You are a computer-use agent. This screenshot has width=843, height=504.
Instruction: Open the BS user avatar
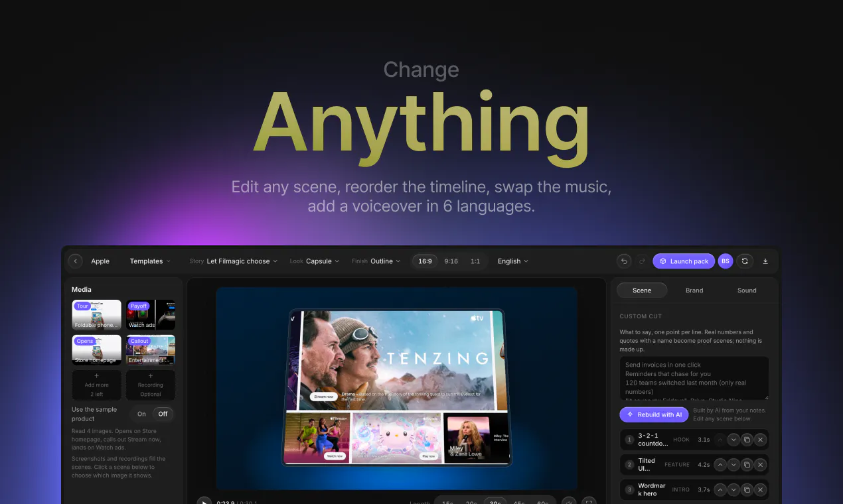726,261
